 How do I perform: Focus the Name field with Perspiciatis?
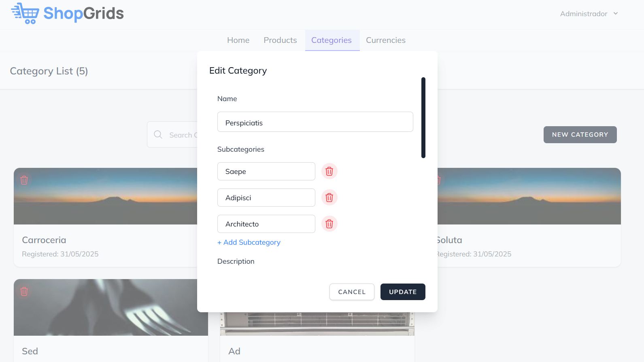(x=315, y=122)
